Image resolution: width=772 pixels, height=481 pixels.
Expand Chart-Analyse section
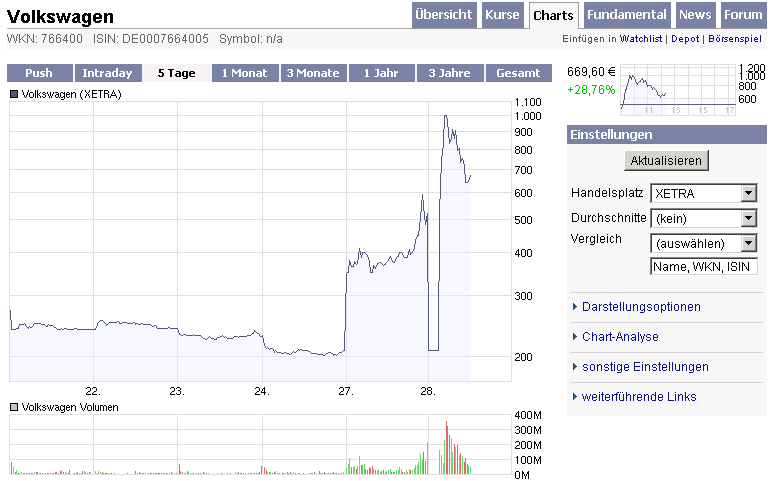coord(620,337)
